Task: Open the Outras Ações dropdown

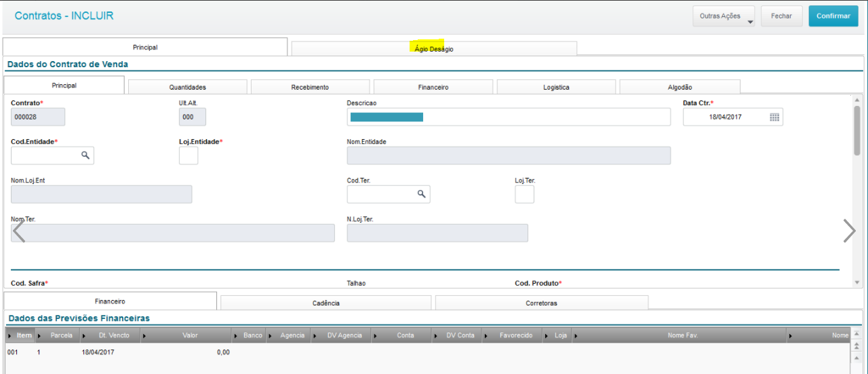Action: click(x=724, y=16)
